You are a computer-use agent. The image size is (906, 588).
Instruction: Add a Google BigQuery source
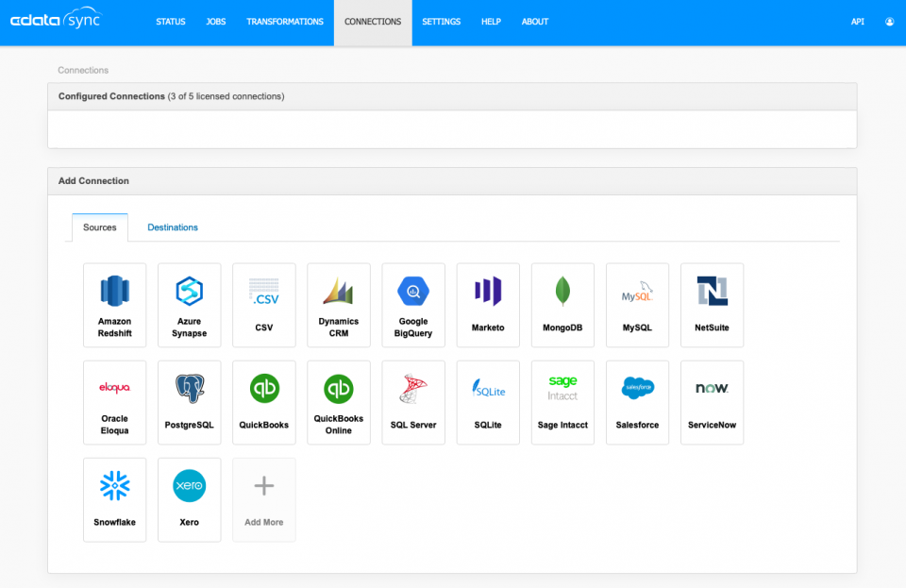pyautogui.click(x=412, y=305)
